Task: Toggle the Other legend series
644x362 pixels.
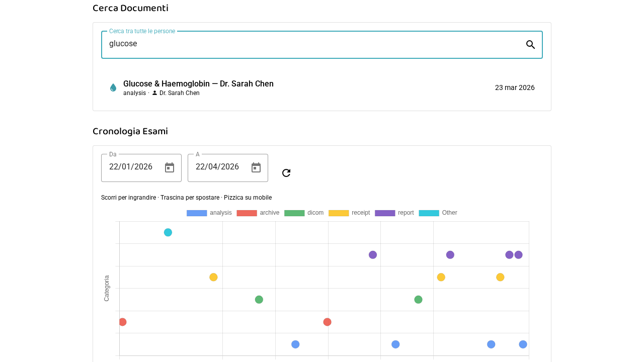Action: point(438,213)
